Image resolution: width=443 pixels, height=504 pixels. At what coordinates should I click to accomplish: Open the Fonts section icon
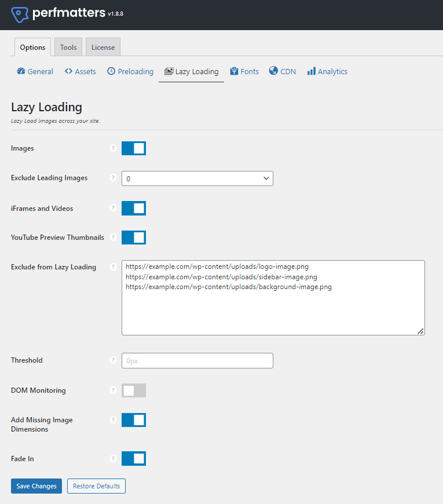[x=234, y=71]
